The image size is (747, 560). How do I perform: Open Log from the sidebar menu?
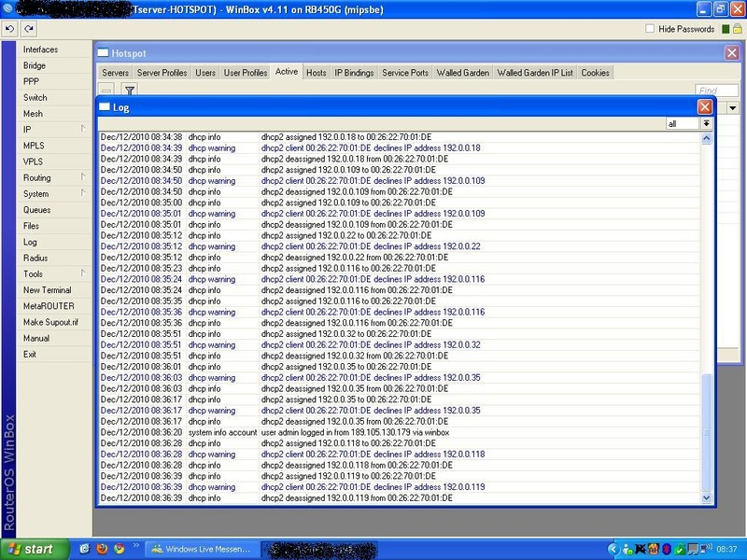tap(30, 242)
